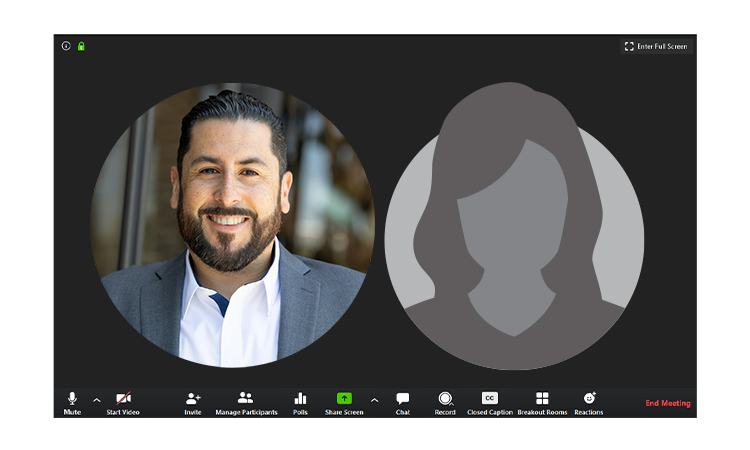Viewport: 750px width, 450px height.
Task: Mute the microphone
Action: click(72, 403)
